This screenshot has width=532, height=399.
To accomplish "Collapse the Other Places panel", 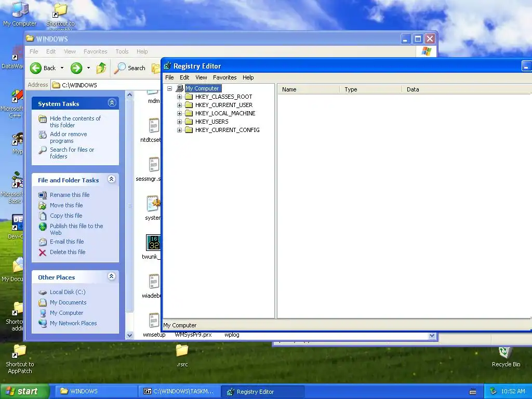I will [x=111, y=276].
